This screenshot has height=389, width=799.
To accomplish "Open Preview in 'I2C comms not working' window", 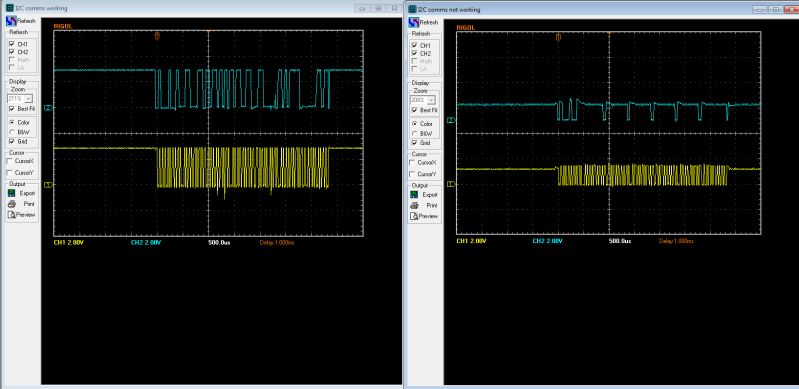I will pyautogui.click(x=424, y=216).
